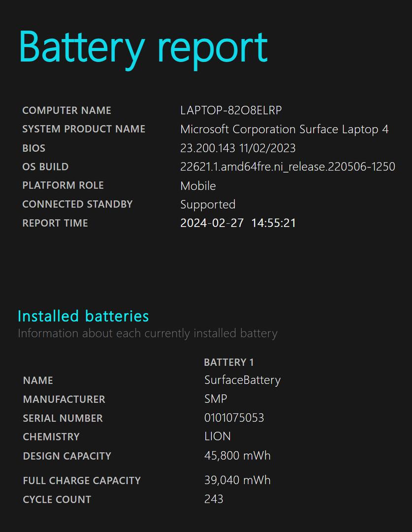
Task: Select the OS BUILD value text
Action: (x=287, y=166)
